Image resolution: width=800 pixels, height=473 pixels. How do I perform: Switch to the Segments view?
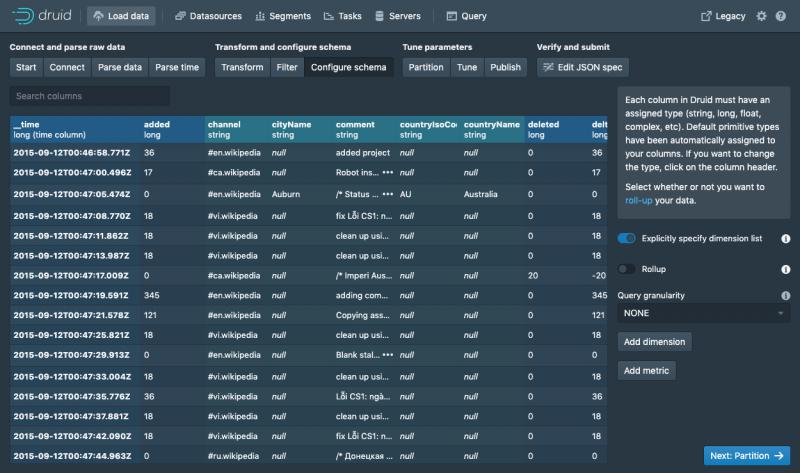click(283, 16)
